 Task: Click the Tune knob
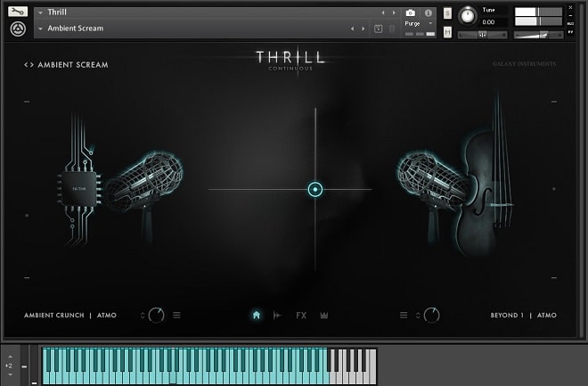click(467, 16)
